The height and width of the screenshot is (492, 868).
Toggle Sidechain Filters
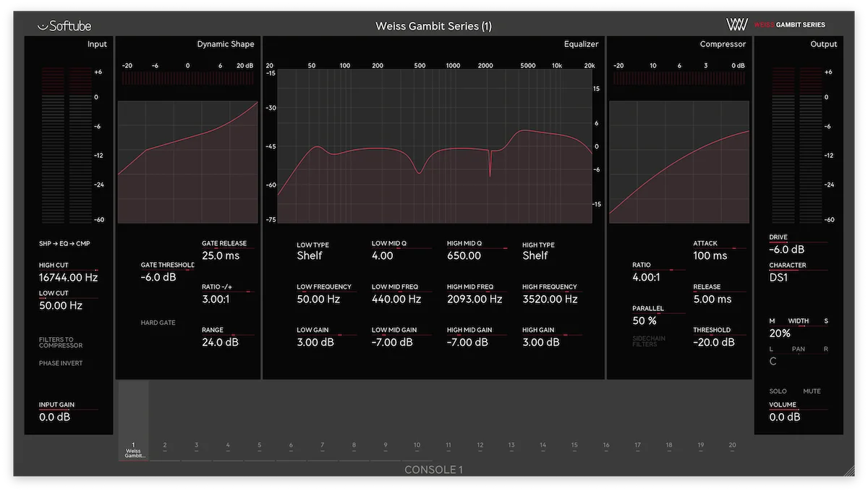(x=649, y=341)
